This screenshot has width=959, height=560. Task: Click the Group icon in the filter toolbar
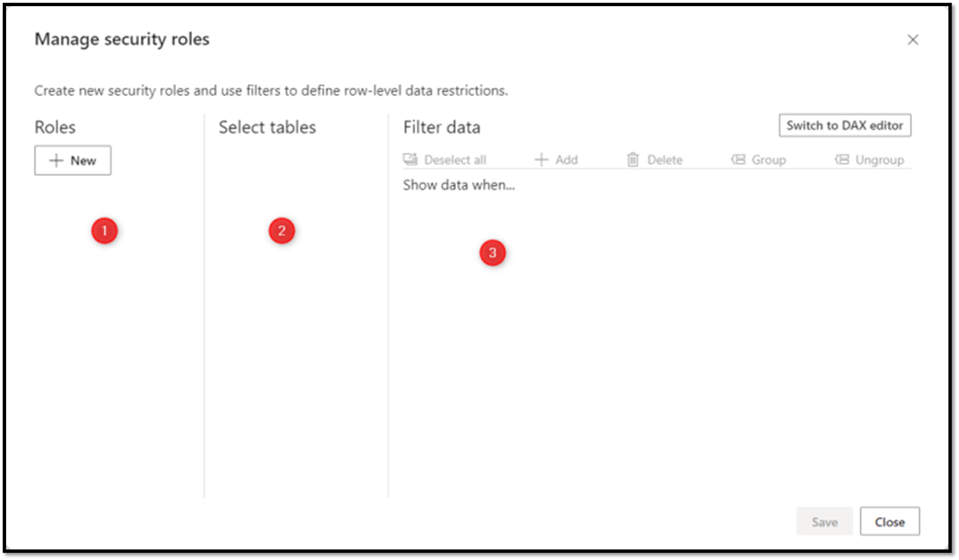[738, 159]
